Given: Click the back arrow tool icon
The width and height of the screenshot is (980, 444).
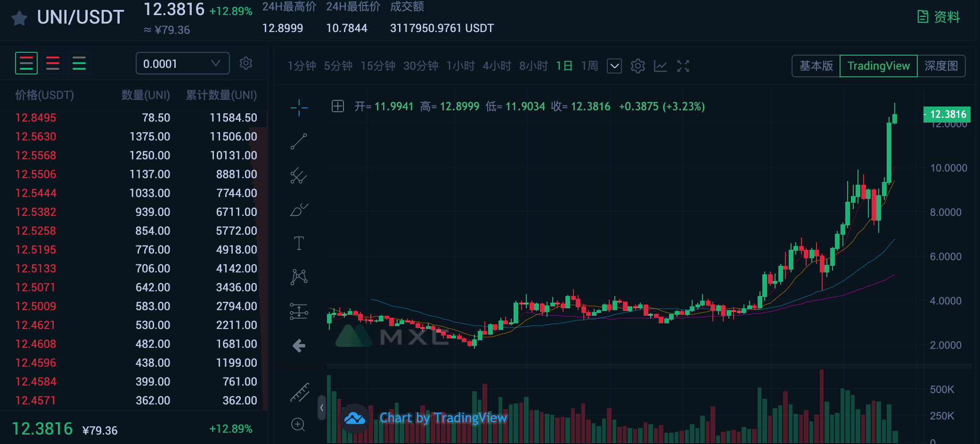Looking at the screenshot, I should click(299, 346).
